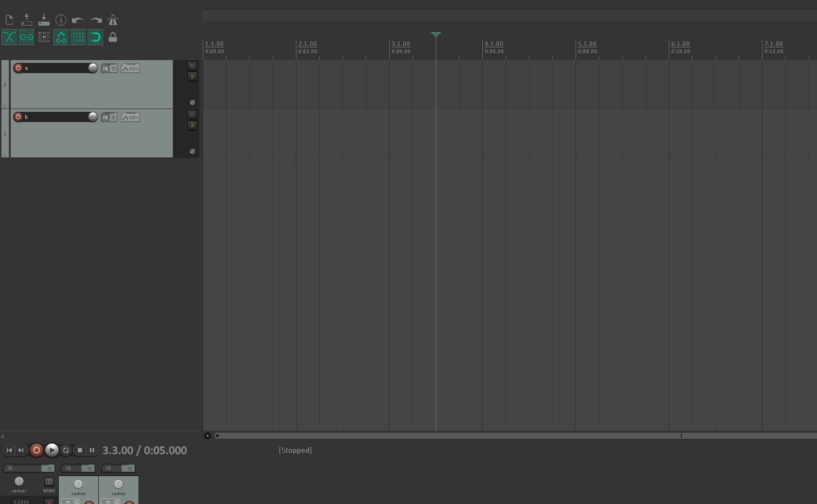Redo the last undone action
The image size is (817, 504).
96,20
